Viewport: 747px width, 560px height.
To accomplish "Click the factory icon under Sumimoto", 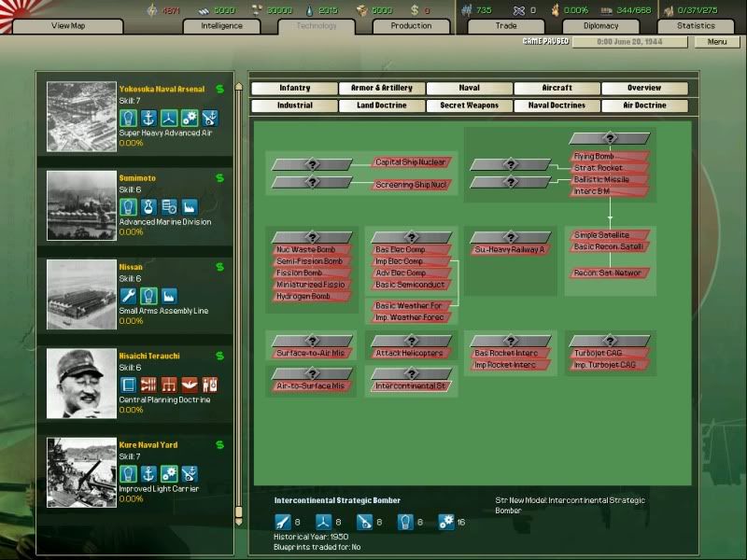I will point(190,206).
